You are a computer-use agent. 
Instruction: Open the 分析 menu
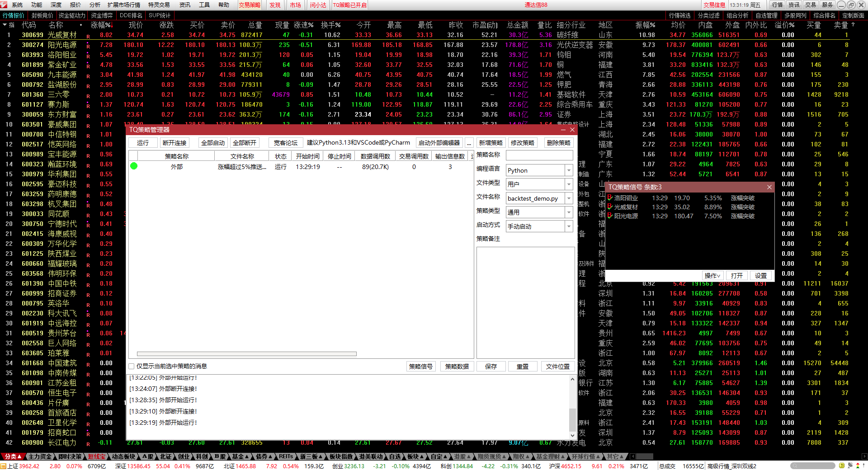[x=95, y=5]
